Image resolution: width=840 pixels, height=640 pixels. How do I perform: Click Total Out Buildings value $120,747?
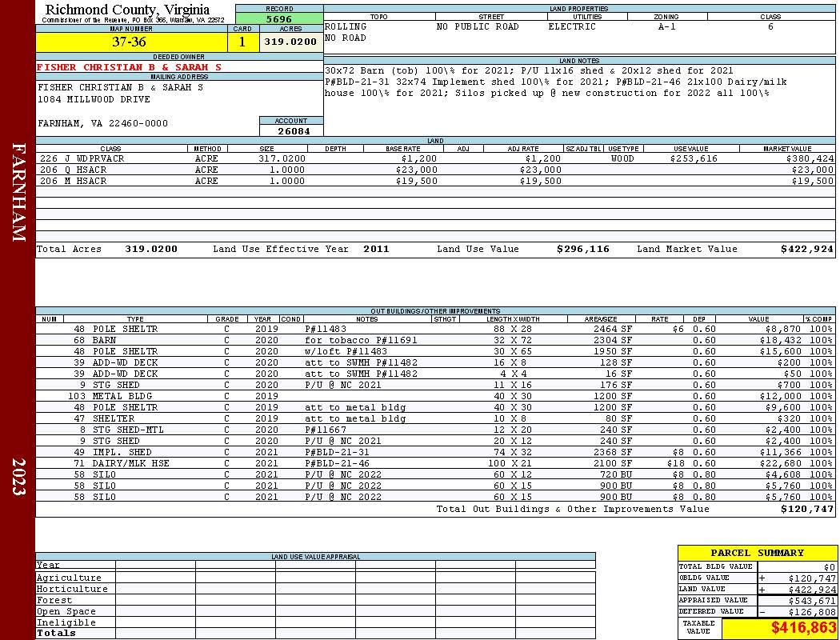pyautogui.click(x=807, y=509)
